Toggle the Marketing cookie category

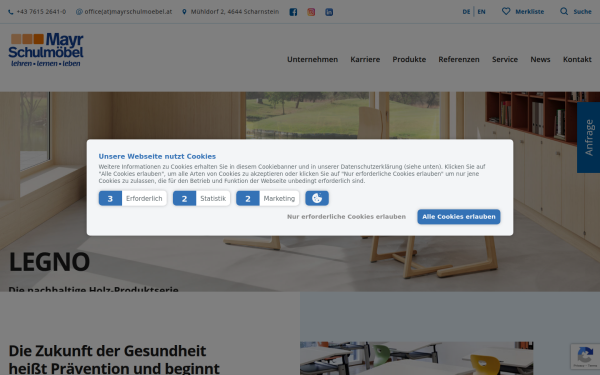click(x=268, y=198)
